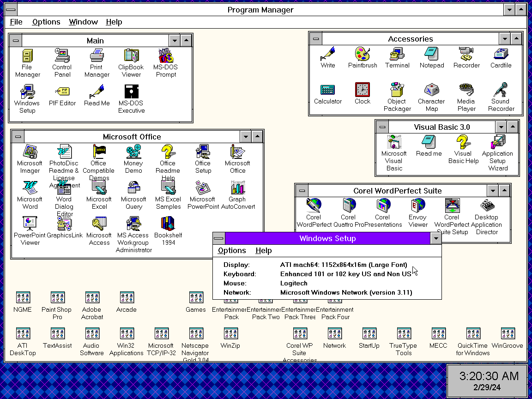Select the Sound Recorder microphone icon
This screenshot has height=399, width=532.
point(501,90)
